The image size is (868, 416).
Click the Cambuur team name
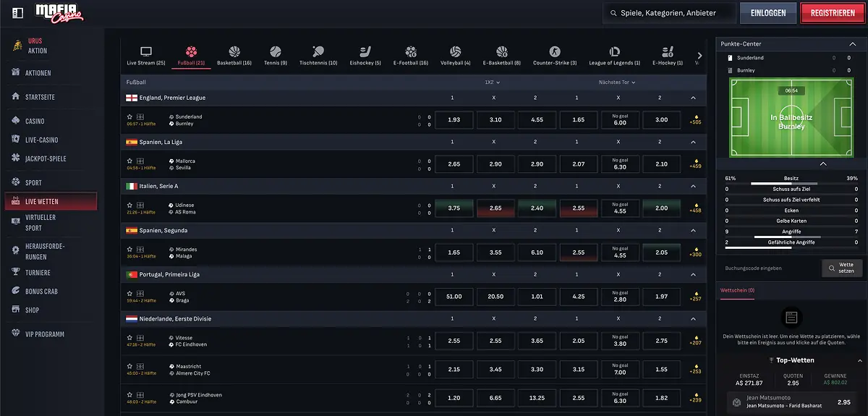tap(186, 401)
